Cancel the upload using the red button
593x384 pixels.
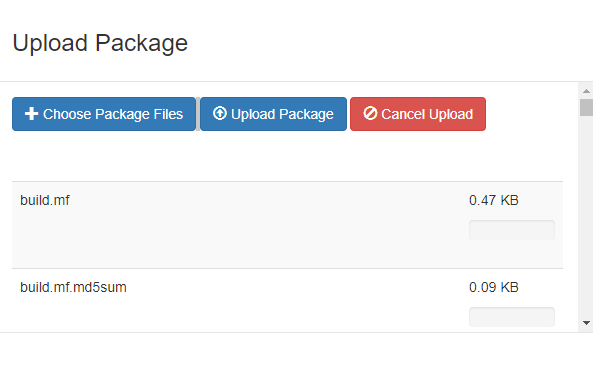click(x=418, y=114)
